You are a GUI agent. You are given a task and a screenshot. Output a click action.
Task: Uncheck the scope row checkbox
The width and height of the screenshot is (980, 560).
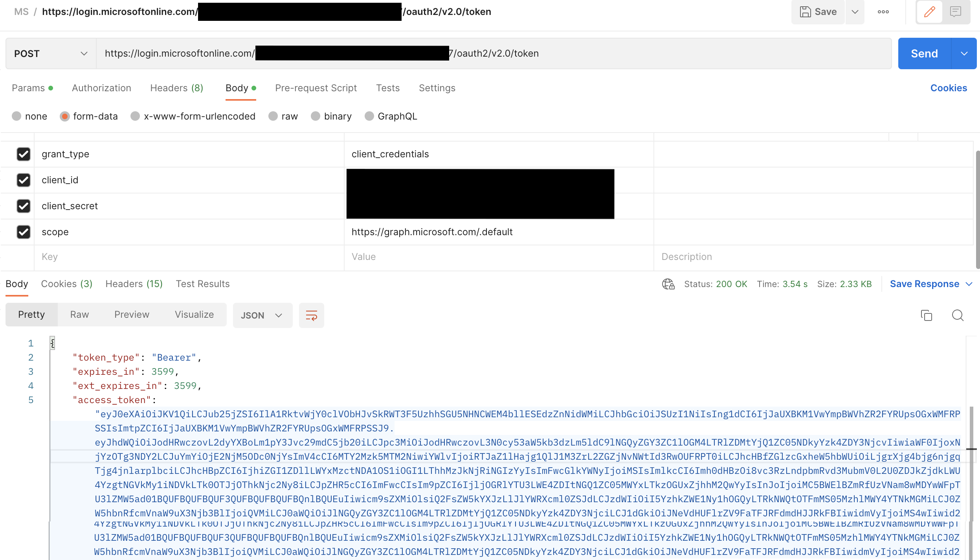pyautogui.click(x=24, y=232)
